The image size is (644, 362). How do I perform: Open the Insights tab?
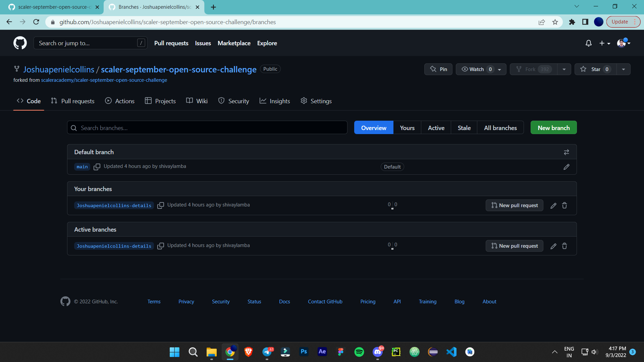point(275,101)
